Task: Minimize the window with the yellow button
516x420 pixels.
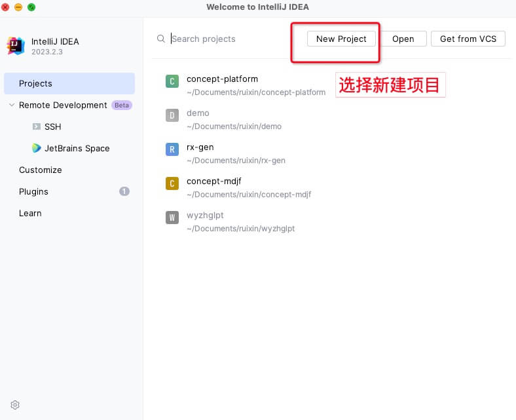Action: pos(18,7)
